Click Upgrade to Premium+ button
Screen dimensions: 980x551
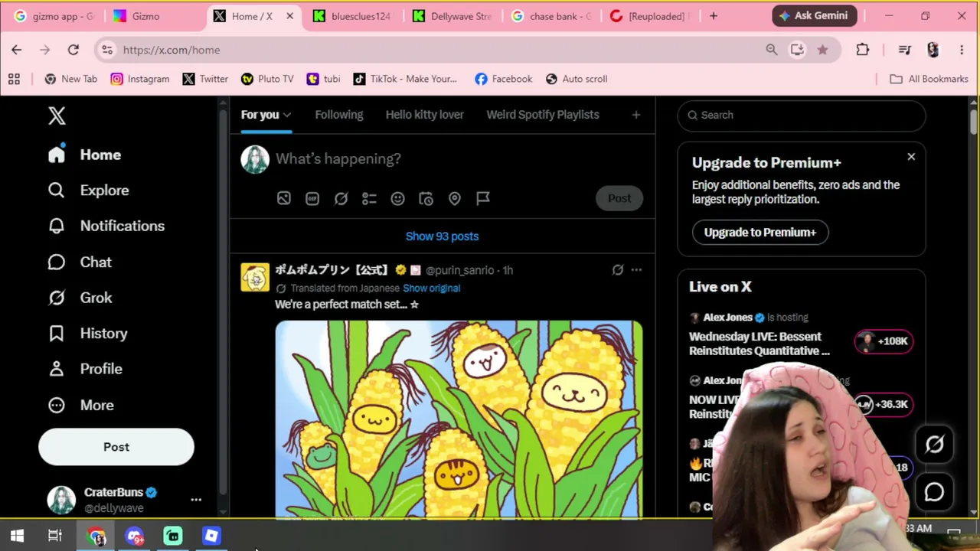[x=760, y=233]
